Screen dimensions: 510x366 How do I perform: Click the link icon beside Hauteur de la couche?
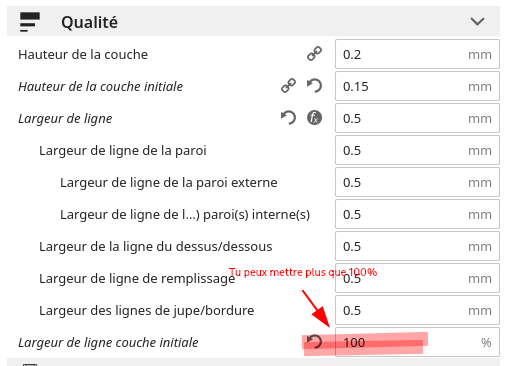pos(314,54)
